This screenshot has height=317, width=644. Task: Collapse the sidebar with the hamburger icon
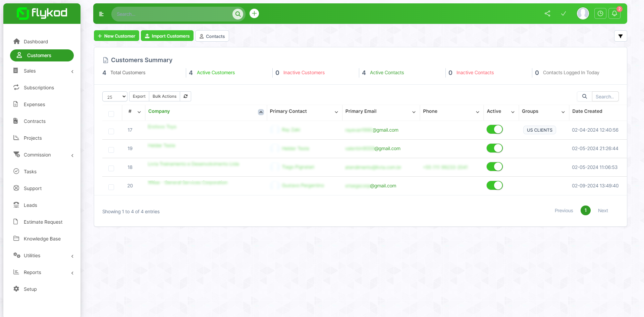point(101,14)
